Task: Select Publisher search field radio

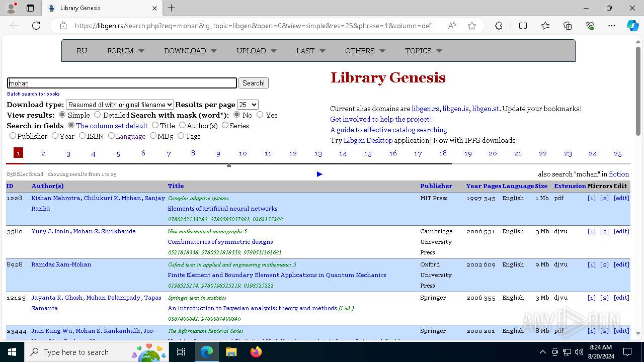Action: 13,136
